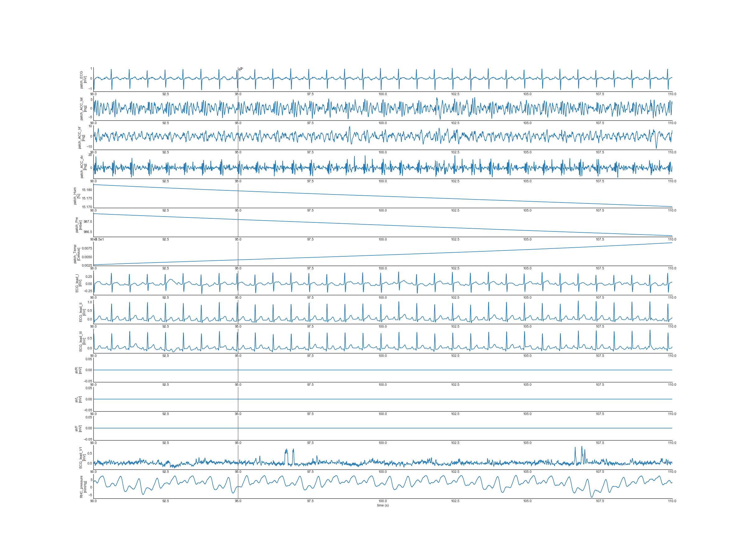Screen dimensions: 747x560
Task: Click the ECG_lead_II axis label
Action: [x=82, y=312]
